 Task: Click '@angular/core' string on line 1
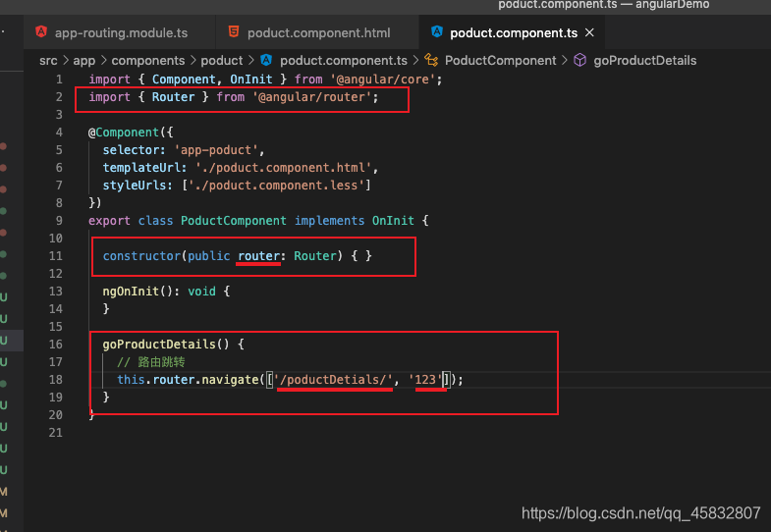pyautogui.click(x=382, y=80)
